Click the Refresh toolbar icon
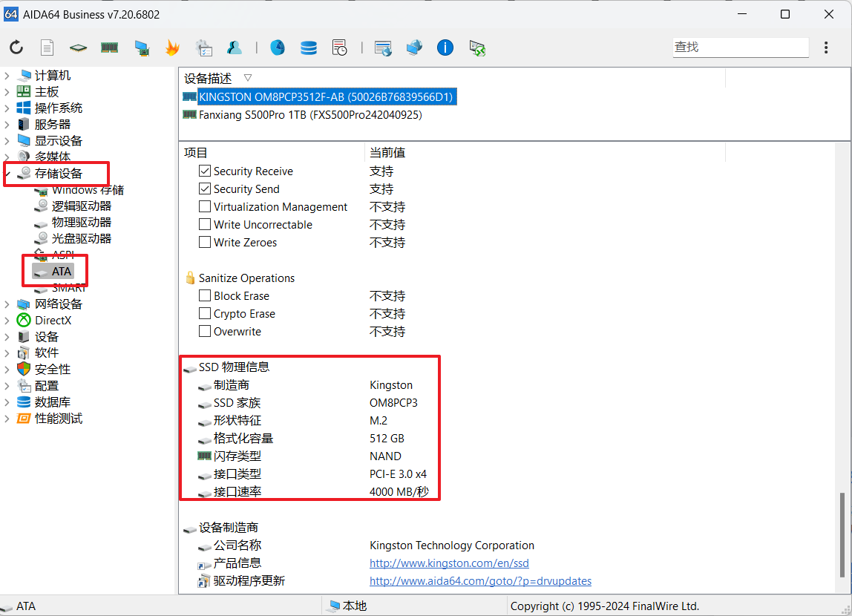Image resolution: width=852 pixels, height=616 pixels. (16, 47)
